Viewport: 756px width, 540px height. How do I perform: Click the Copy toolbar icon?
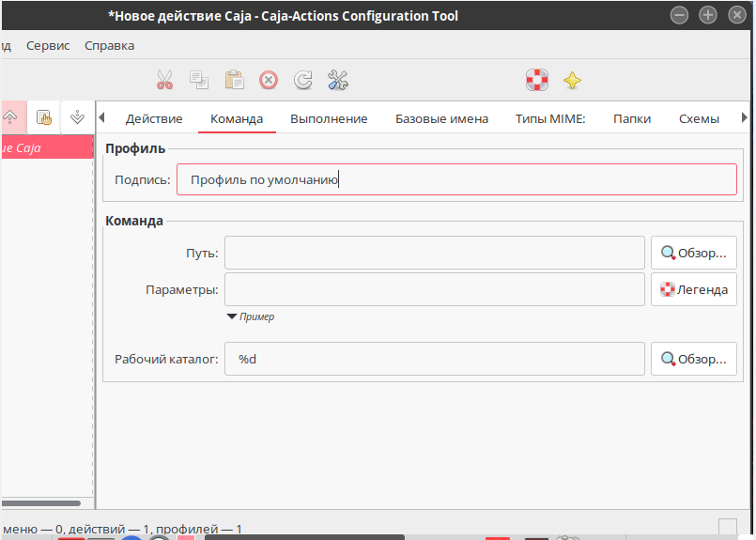199,80
